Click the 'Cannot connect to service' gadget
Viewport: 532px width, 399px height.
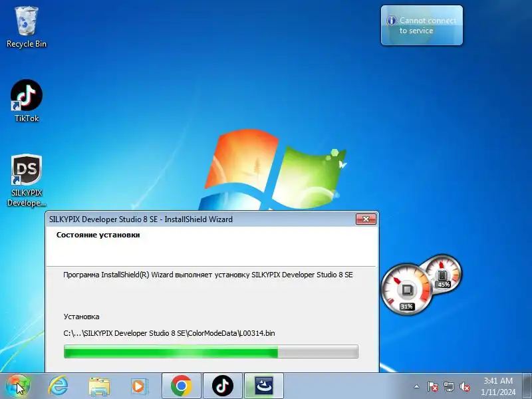click(x=422, y=25)
